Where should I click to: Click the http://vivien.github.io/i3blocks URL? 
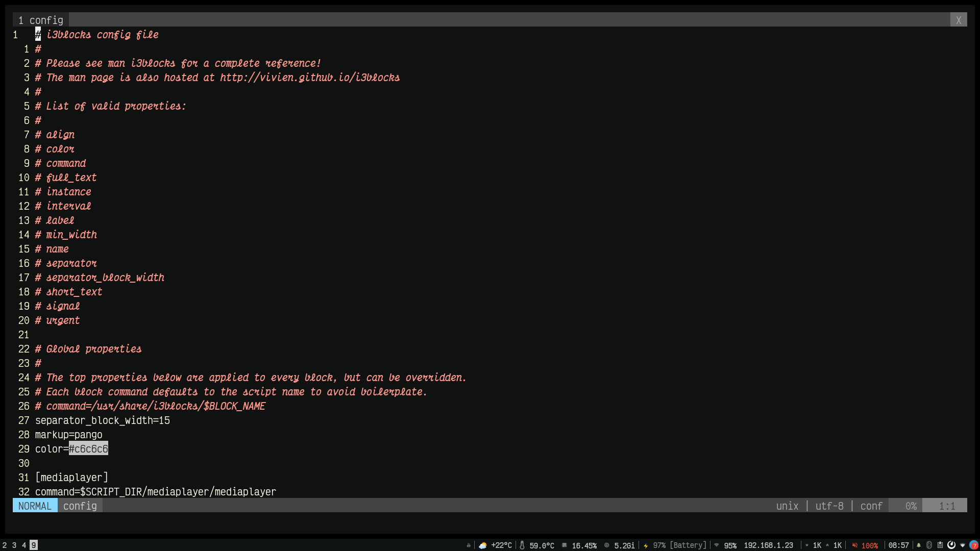[310, 78]
